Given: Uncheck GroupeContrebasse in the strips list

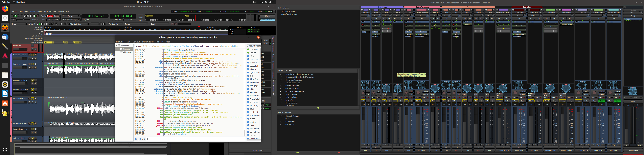Looking at the screenshot, I should (281, 83).
